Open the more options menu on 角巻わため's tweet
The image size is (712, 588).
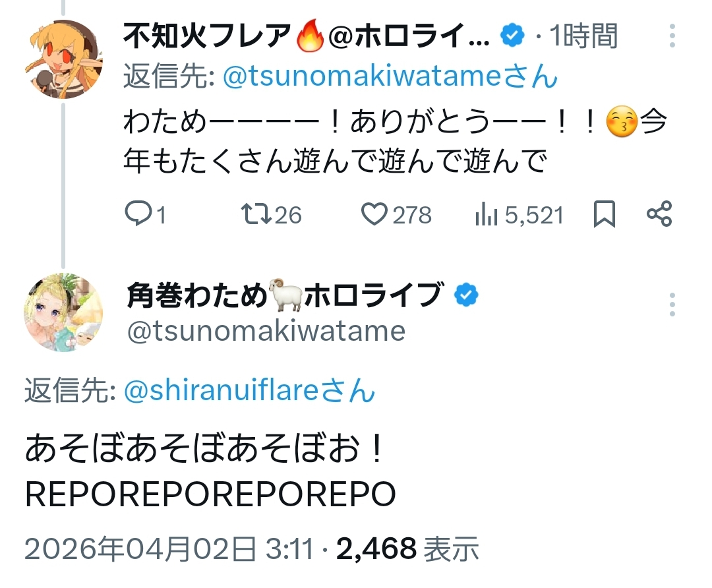coord(672,305)
